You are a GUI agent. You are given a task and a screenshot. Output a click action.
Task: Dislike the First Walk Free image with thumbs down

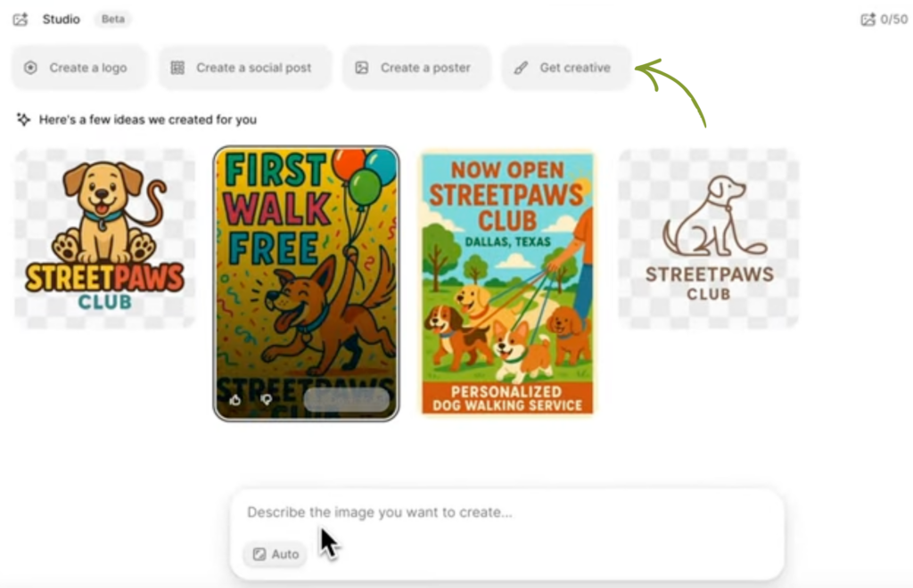[266, 400]
